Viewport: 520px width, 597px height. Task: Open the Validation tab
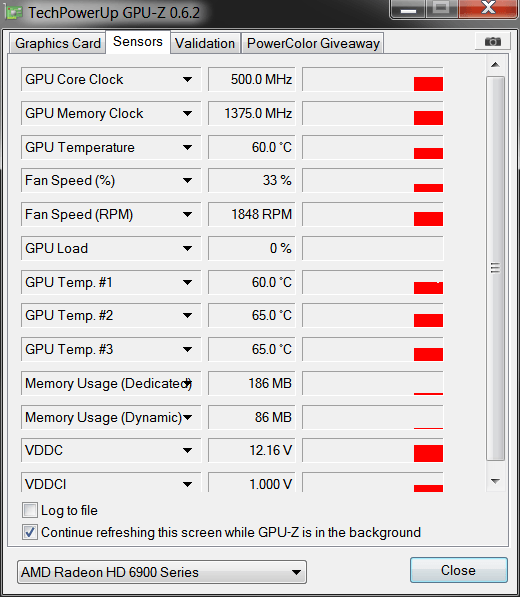(x=205, y=43)
